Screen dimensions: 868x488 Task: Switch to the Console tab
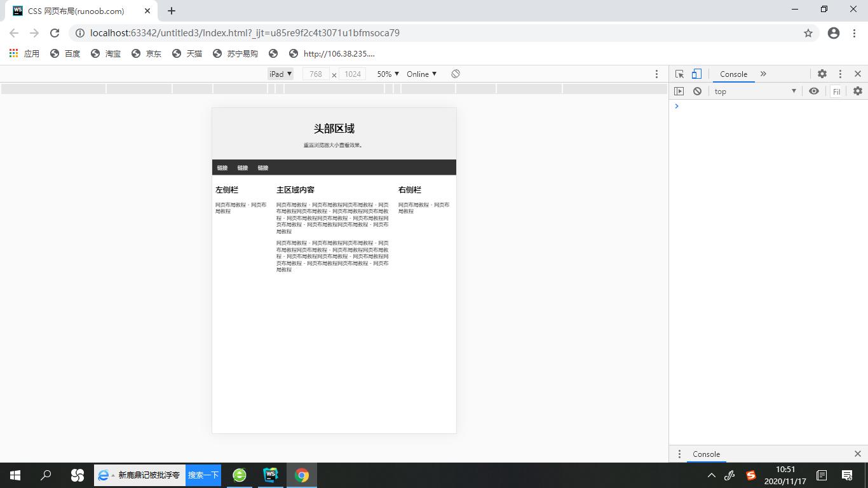[x=733, y=74]
